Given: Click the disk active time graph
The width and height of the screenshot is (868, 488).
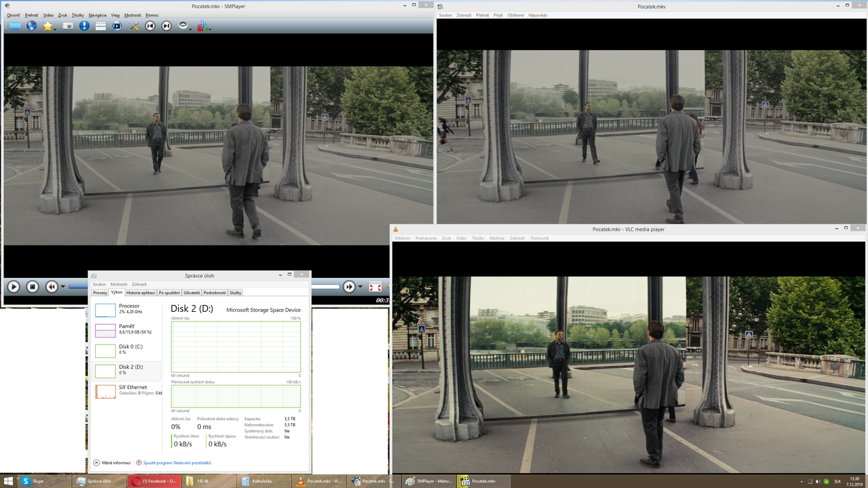Looking at the screenshot, I should coord(236,346).
